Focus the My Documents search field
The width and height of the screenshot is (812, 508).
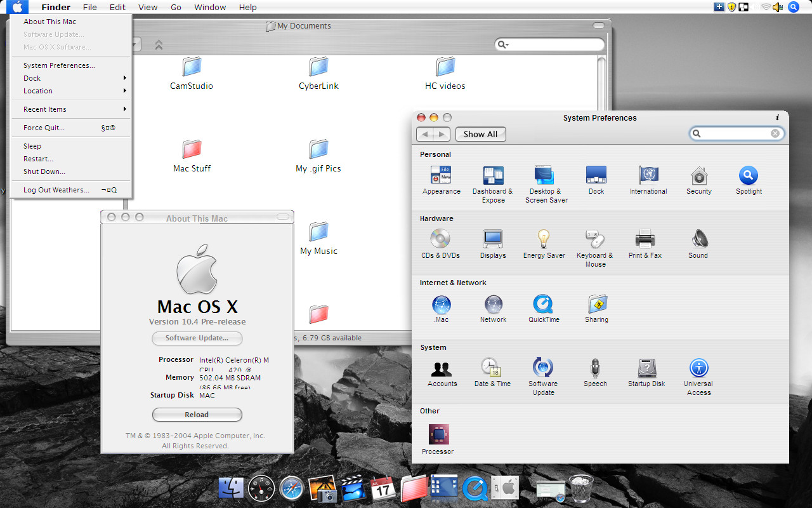click(x=549, y=44)
